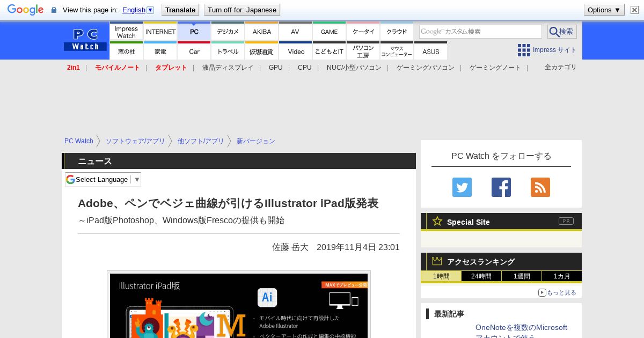Open the Impress site grid icon
Screen dimensions: 644x338
(x=524, y=50)
